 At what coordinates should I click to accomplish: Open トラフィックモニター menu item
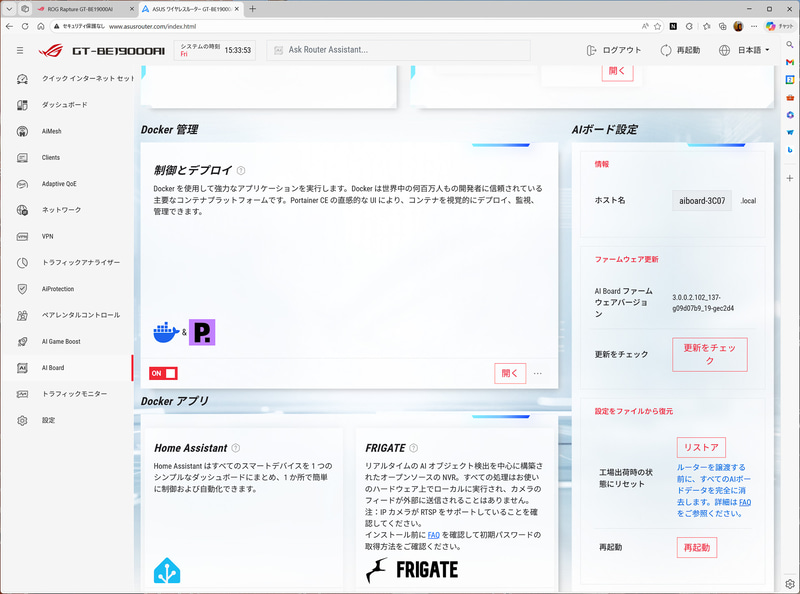tap(74, 394)
